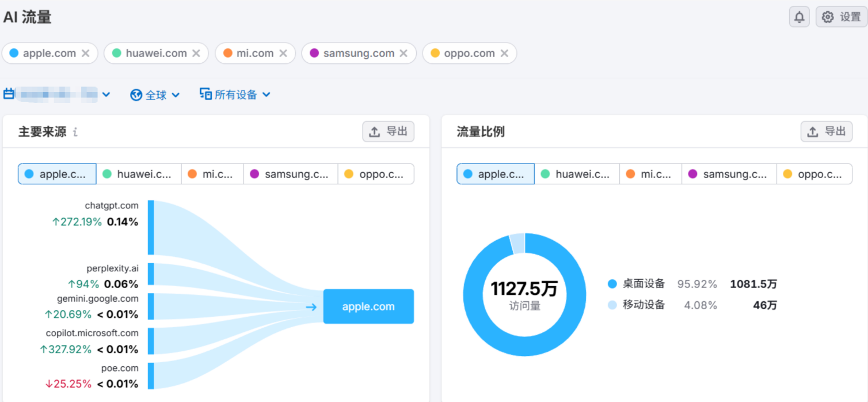868x402 pixels.
Task: Open the 所有设备 device dropdown
Action: pyautogui.click(x=235, y=94)
